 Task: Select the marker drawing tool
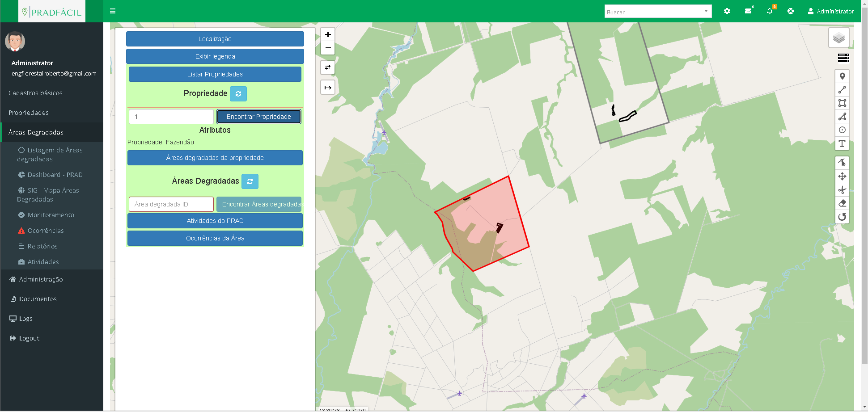point(842,76)
